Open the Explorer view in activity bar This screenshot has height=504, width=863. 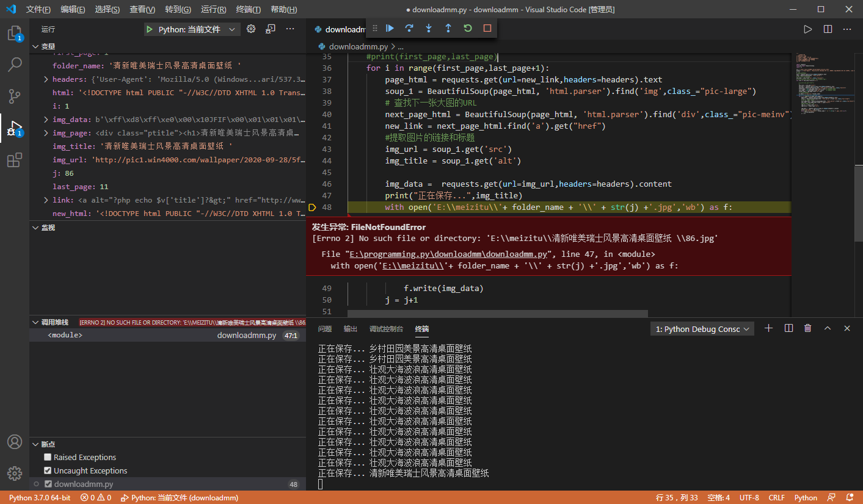point(15,34)
